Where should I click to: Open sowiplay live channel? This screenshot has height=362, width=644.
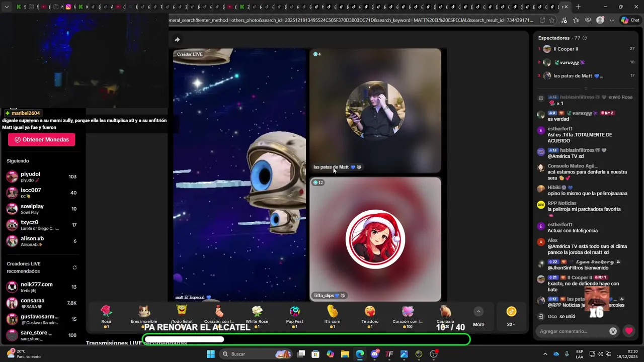pos(41,209)
